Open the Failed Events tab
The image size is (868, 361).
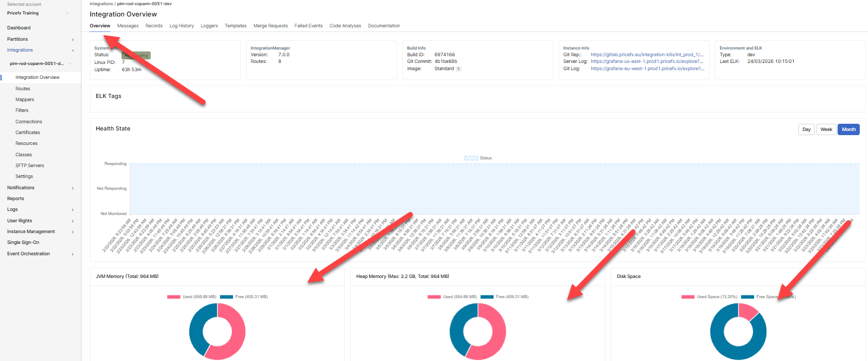(308, 26)
